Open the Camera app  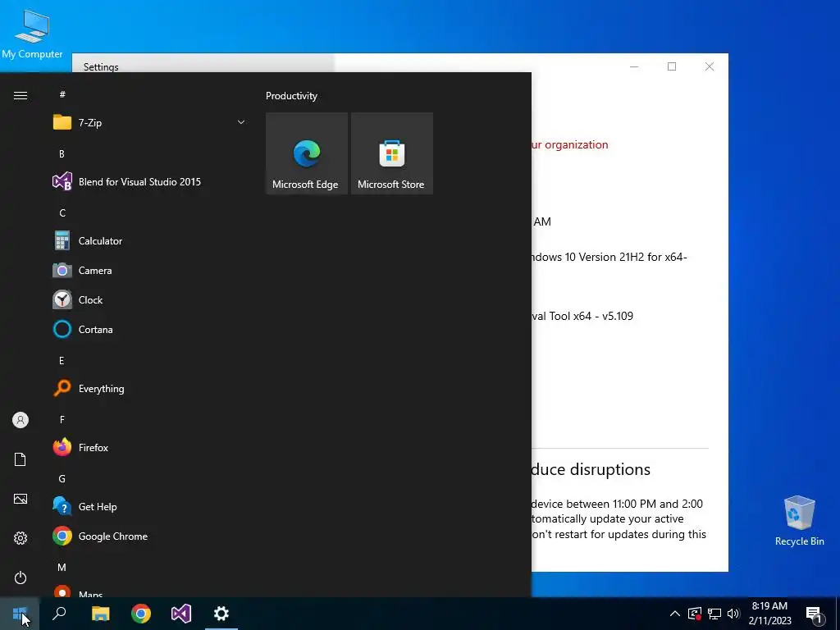point(149,271)
